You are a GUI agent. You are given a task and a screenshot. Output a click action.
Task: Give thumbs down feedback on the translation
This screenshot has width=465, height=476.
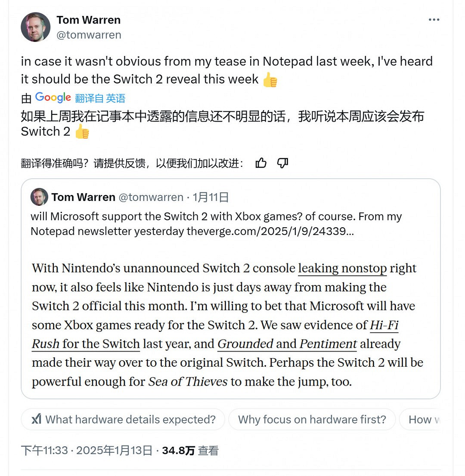282,163
